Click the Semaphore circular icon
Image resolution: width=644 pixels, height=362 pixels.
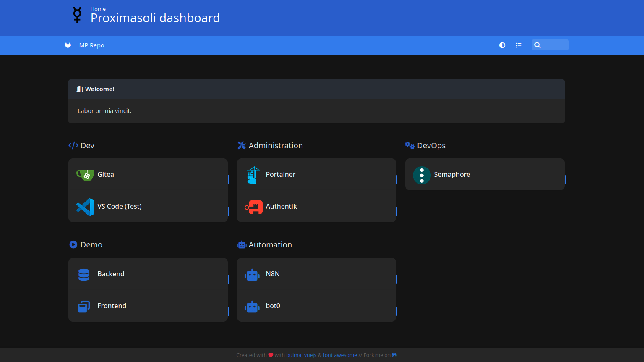(422, 175)
